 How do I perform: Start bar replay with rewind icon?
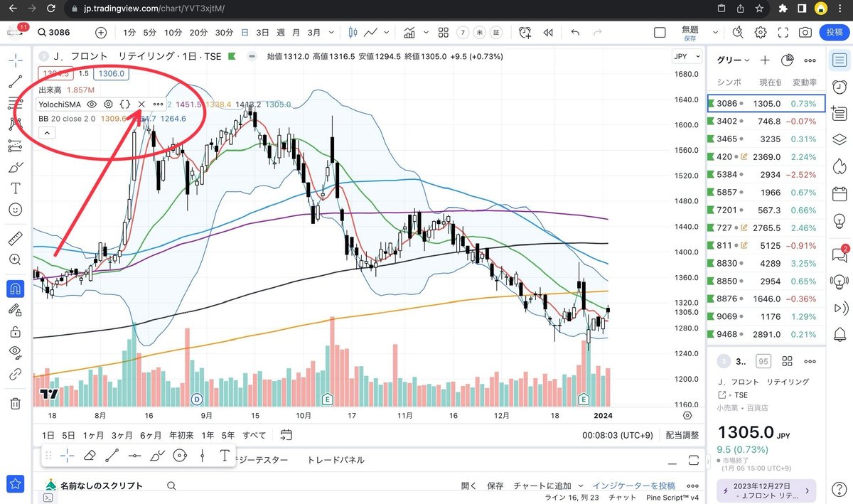click(x=548, y=33)
